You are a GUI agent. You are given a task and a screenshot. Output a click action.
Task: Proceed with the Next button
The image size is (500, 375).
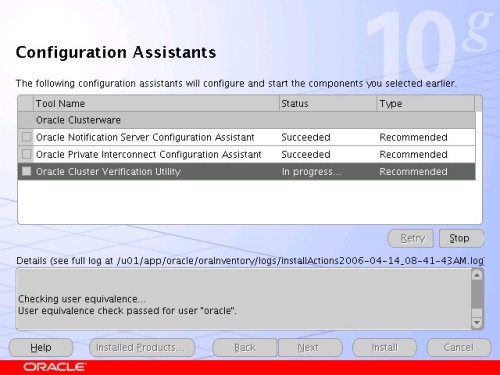point(310,348)
